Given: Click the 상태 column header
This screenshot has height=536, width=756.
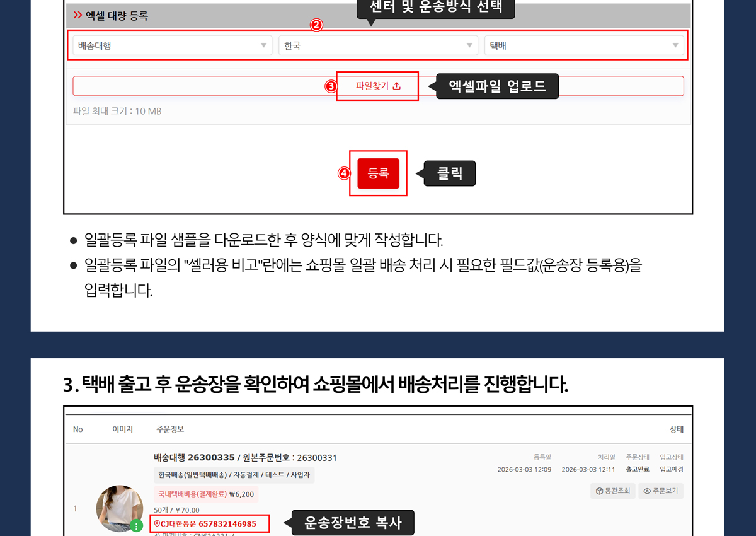Looking at the screenshot, I should (x=676, y=429).
